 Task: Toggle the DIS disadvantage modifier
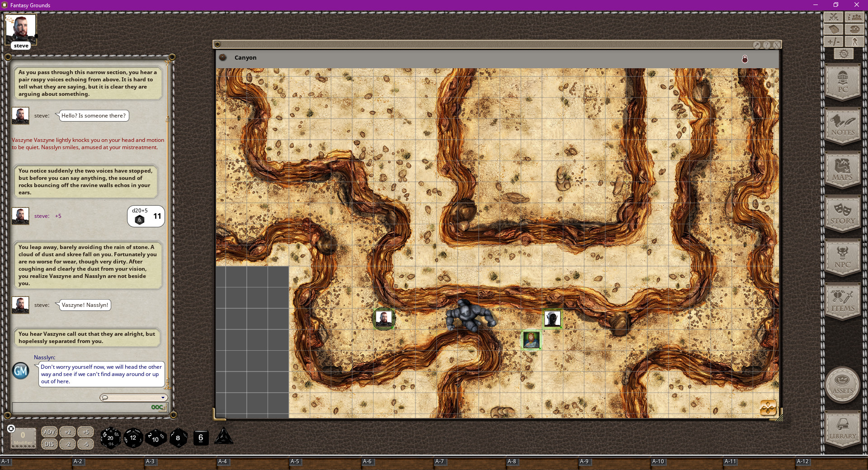(x=49, y=444)
